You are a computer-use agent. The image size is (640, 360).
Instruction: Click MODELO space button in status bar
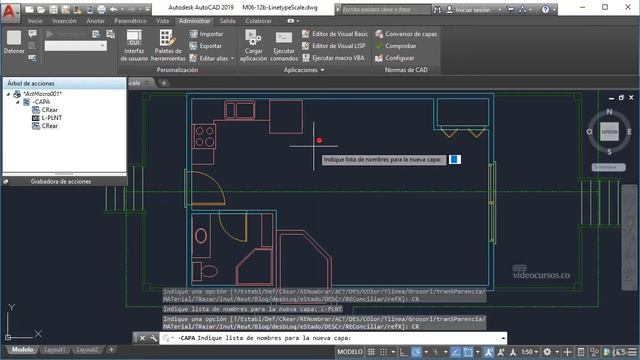(350, 352)
